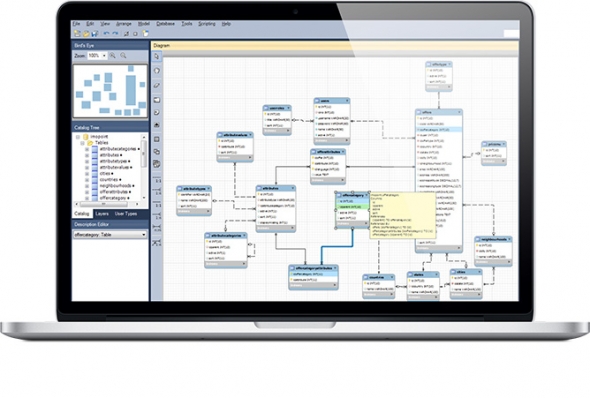Screen dimensions: 590x398
Task: Click the Bird's Eye overview thumbnail
Action: (110, 91)
